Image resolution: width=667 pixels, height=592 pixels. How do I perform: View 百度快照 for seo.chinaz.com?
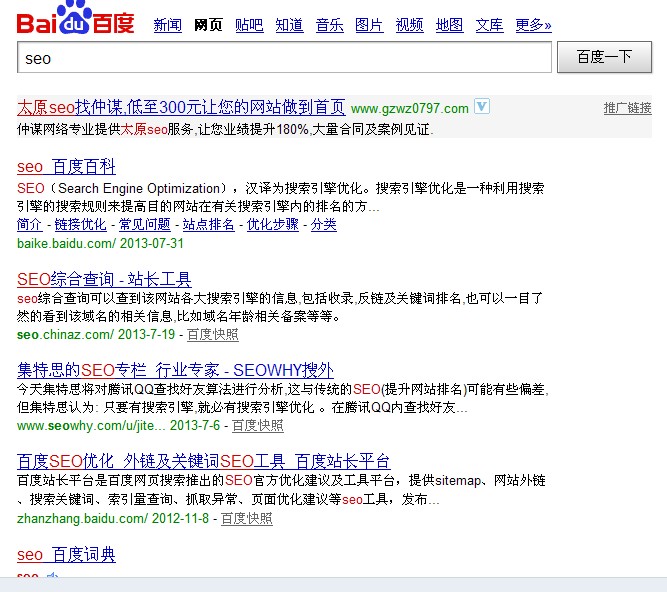[213, 335]
